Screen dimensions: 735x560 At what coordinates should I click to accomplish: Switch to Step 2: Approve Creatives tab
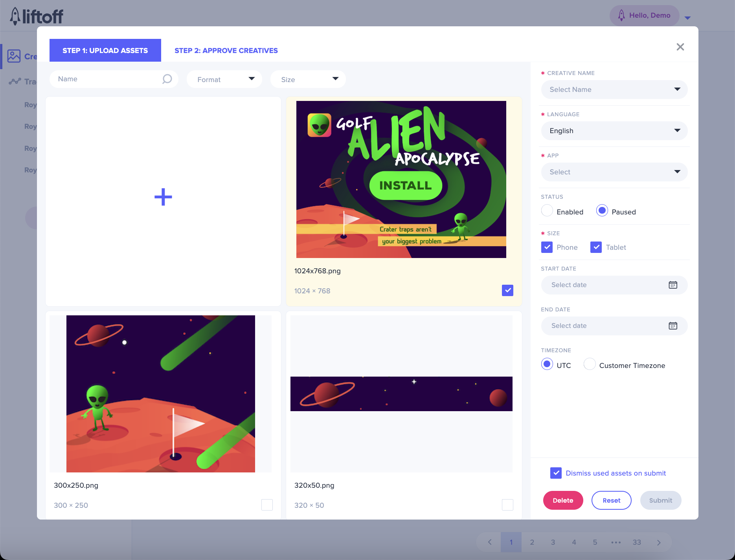(226, 51)
